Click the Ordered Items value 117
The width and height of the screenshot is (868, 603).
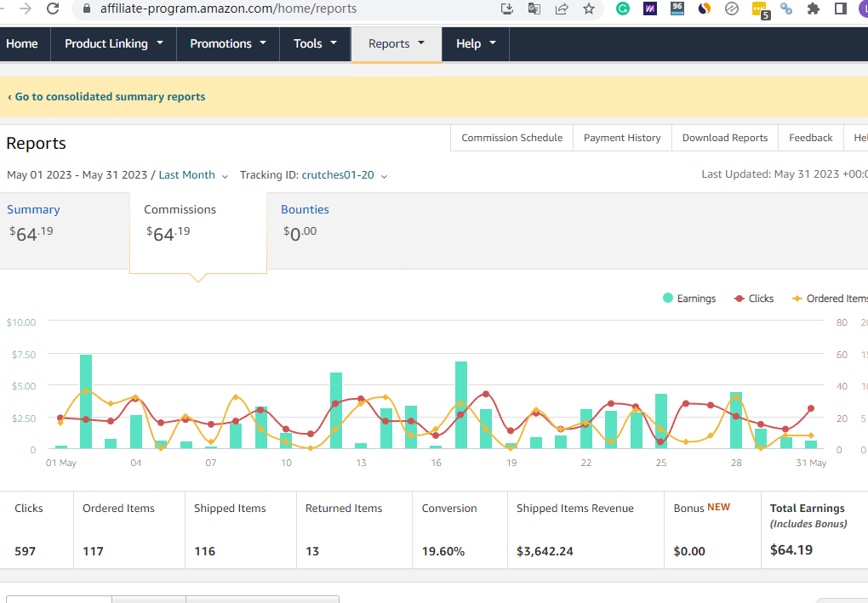pos(93,552)
